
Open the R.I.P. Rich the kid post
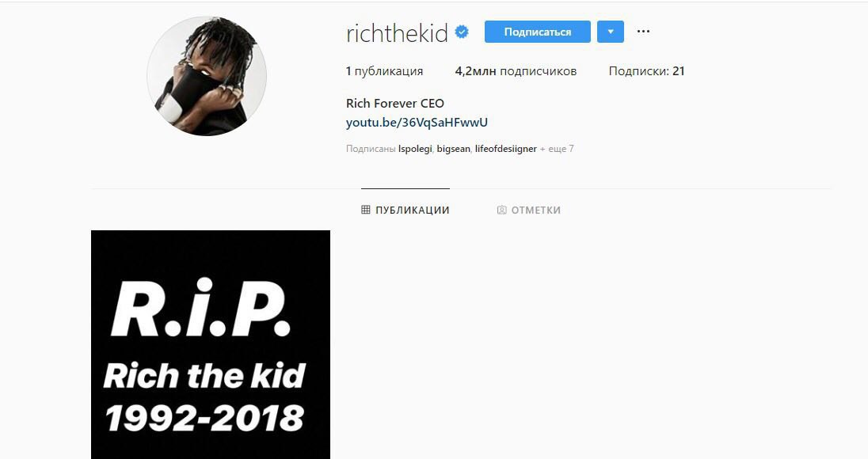coord(211,344)
